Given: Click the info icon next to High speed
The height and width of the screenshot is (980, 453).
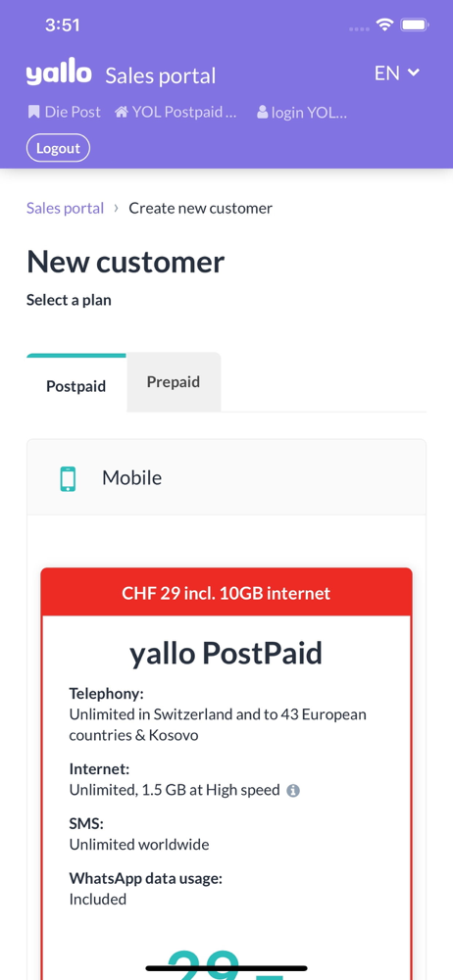Looking at the screenshot, I should pyautogui.click(x=293, y=791).
